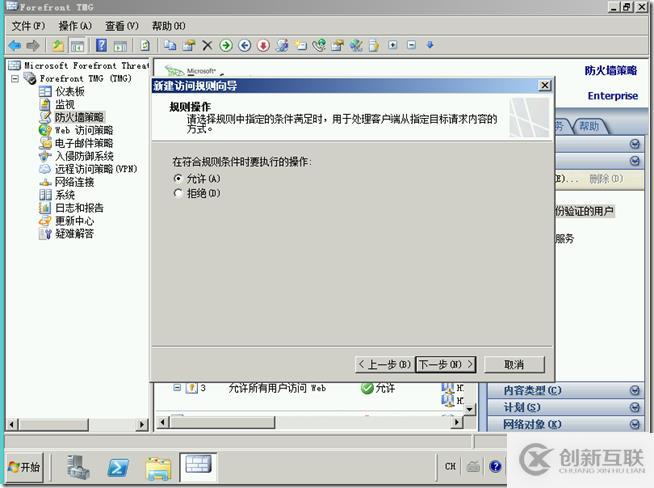Open the 文件(F) menu
The height and width of the screenshot is (488, 654).
coord(28,26)
